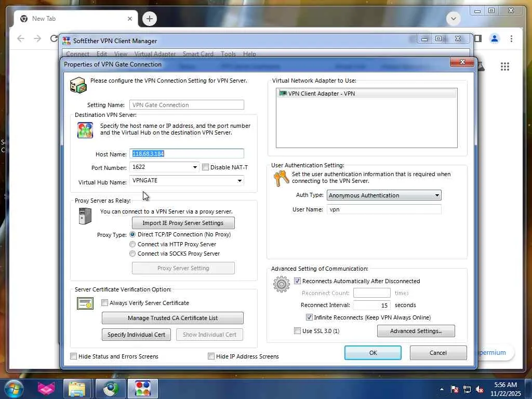This screenshot has height=399, width=532.
Task: Click the network status tray icon
Action: click(467, 389)
